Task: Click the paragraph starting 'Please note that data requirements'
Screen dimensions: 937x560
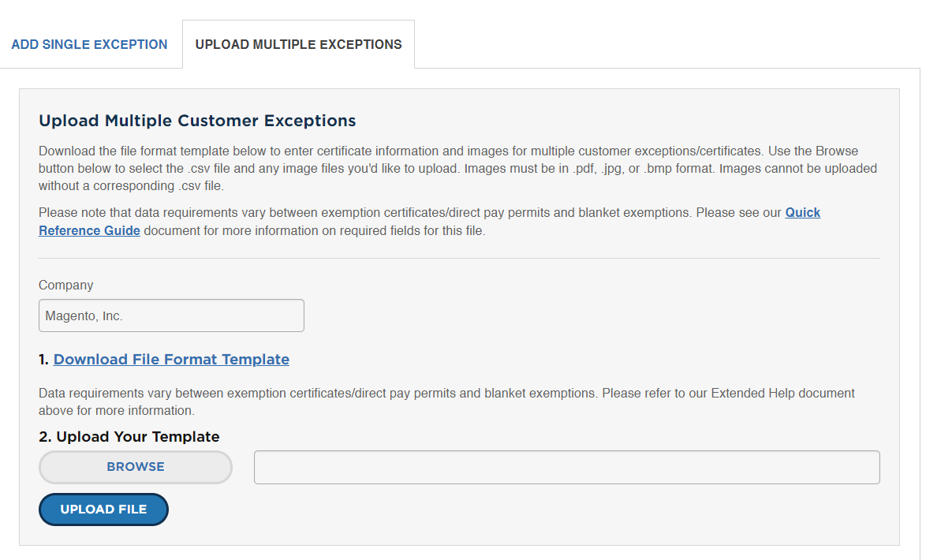Action: coord(430,222)
